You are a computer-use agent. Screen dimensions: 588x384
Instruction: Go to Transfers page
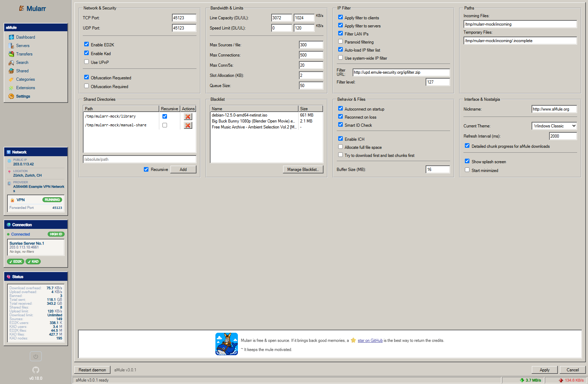point(24,54)
